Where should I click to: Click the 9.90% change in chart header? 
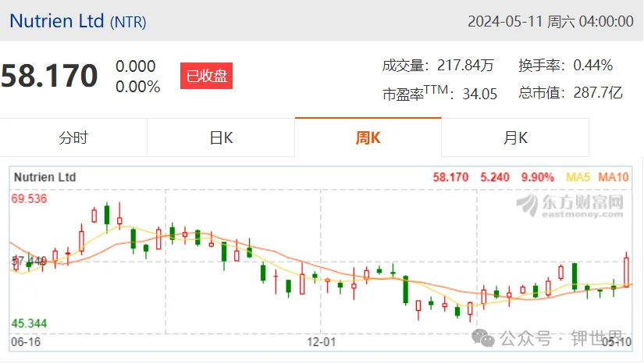pyautogui.click(x=538, y=177)
